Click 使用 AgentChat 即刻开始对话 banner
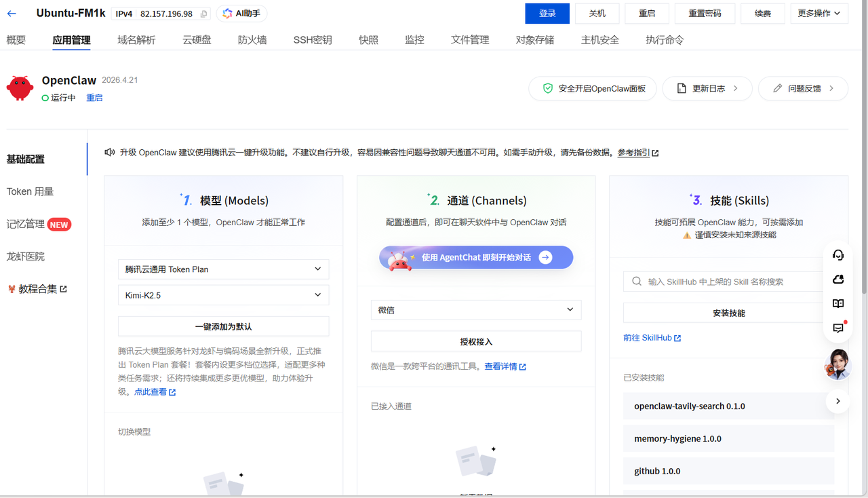Screen dimensions: 868x498 coord(476,258)
